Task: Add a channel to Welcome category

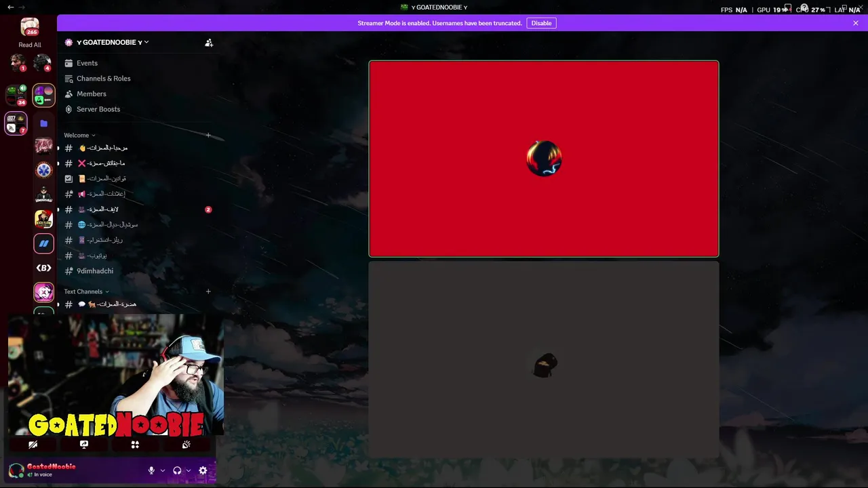Action: (x=208, y=135)
